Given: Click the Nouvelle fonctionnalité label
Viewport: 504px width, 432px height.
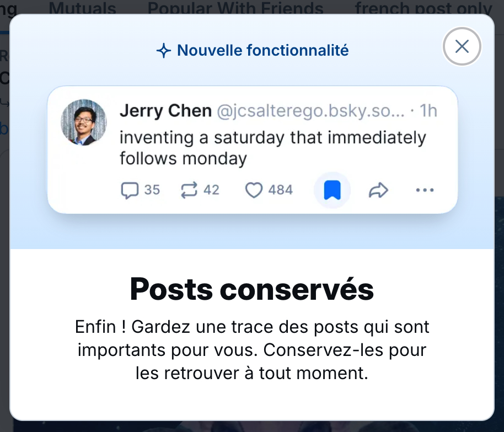Looking at the screenshot, I should coord(262,51).
